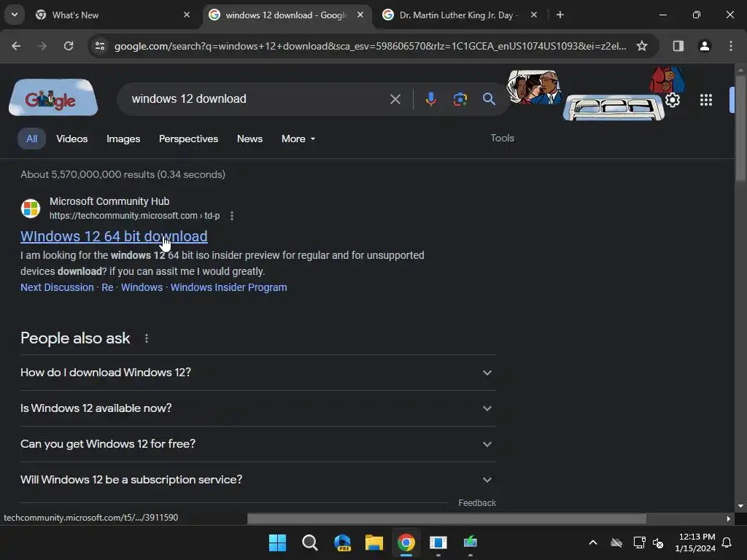The height and width of the screenshot is (560, 747).
Task: Expand 'Can you get Windows 12 for free?'
Action: tap(258, 444)
